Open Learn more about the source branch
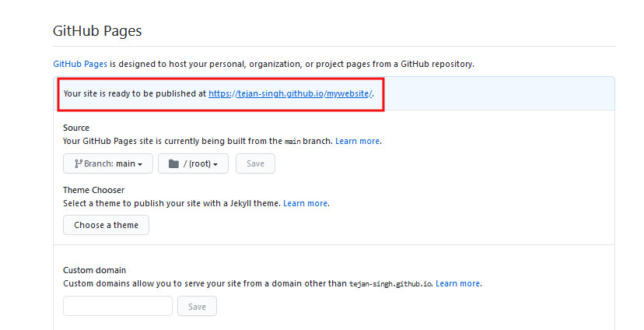Image resolution: width=644 pixels, height=330 pixels. pyautogui.click(x=357, y=141)
